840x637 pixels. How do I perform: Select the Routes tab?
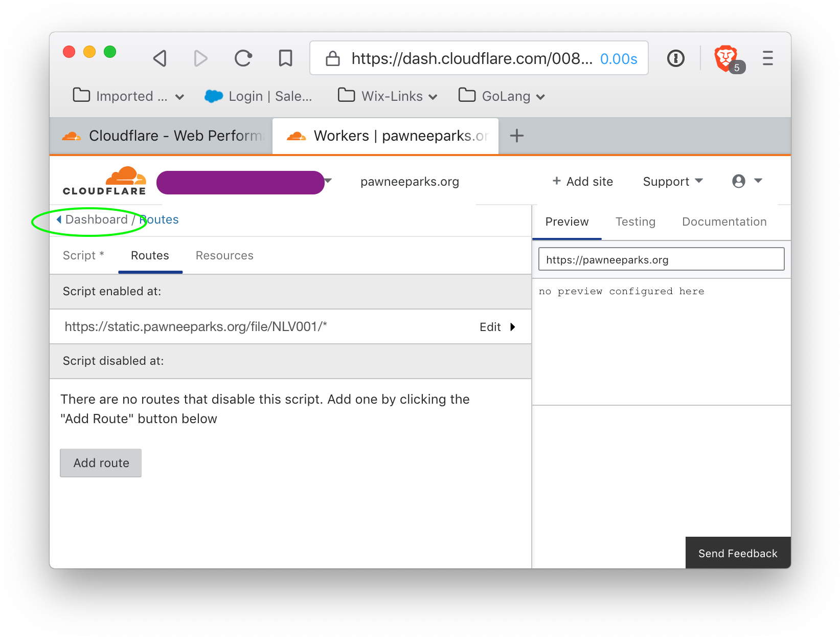(x=150, y=255)
